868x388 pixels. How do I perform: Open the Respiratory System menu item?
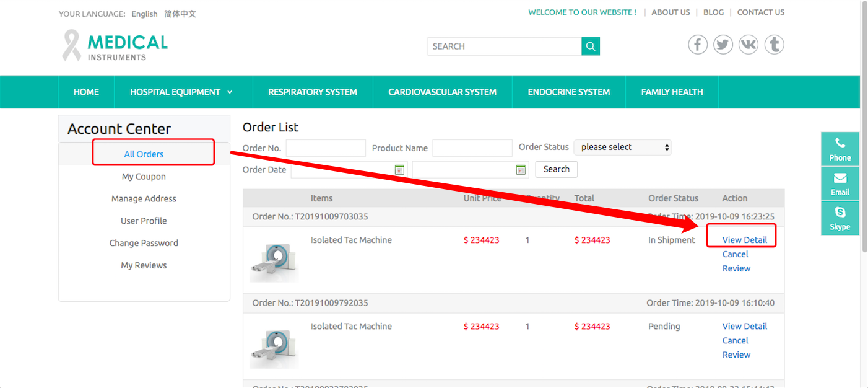313,92
